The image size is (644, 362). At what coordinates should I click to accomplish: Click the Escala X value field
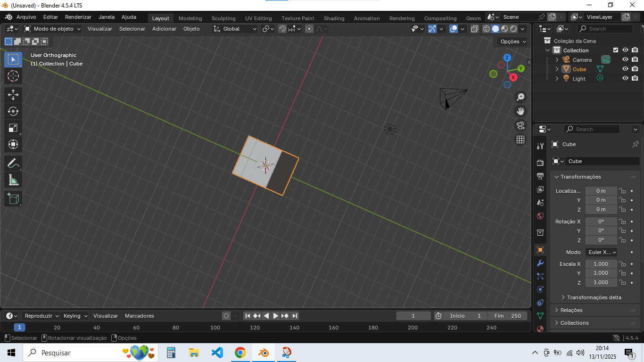(x=601, y=264)
